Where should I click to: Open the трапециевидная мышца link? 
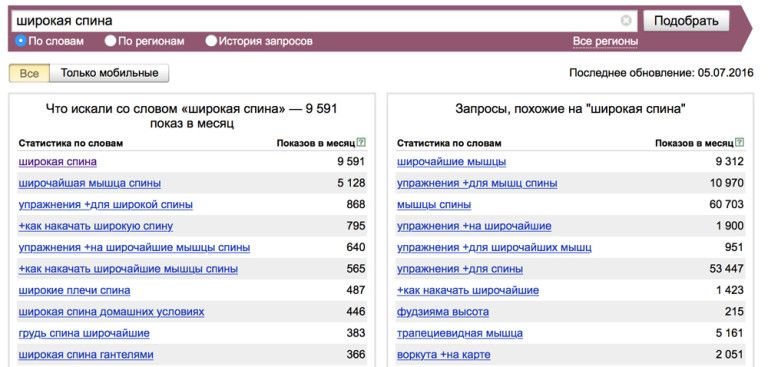460,334
